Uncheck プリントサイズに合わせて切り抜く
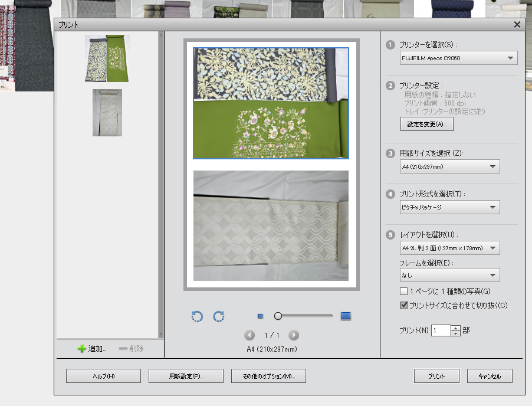 click(404, 305)
